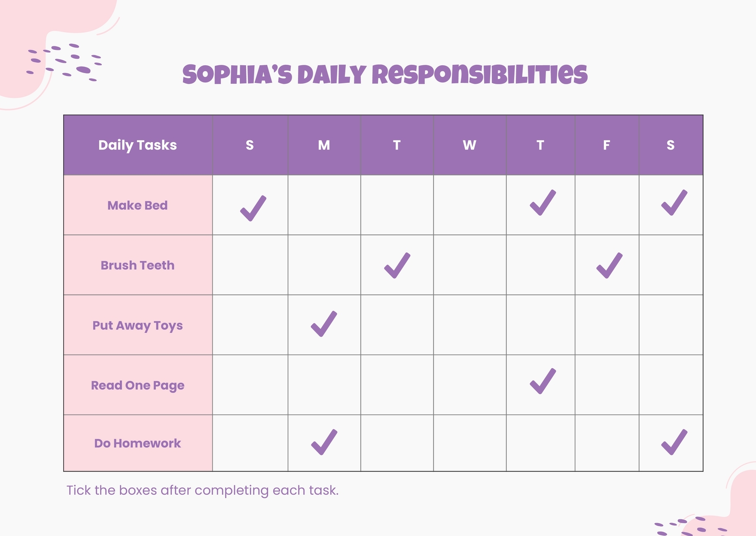Image resolution: width=756 pixels, height=536 pixels.
Task: Select the W column header
Action: click(469, 145)
